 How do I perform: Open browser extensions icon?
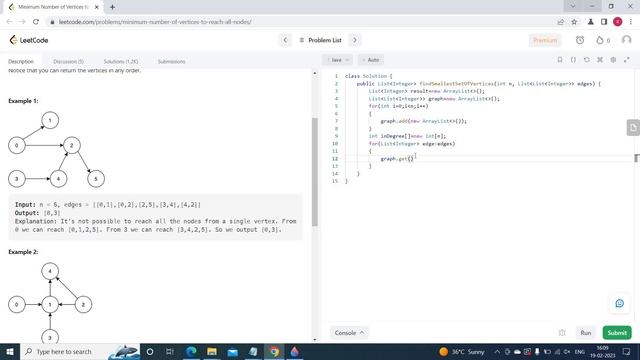coord(590,22)
